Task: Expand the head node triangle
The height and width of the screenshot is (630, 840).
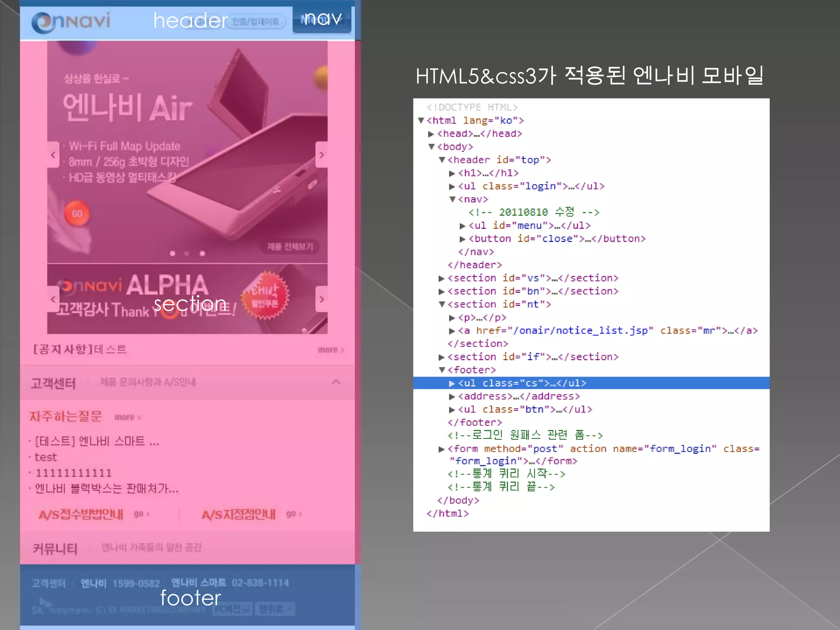Action: click(x=431, y=134)
